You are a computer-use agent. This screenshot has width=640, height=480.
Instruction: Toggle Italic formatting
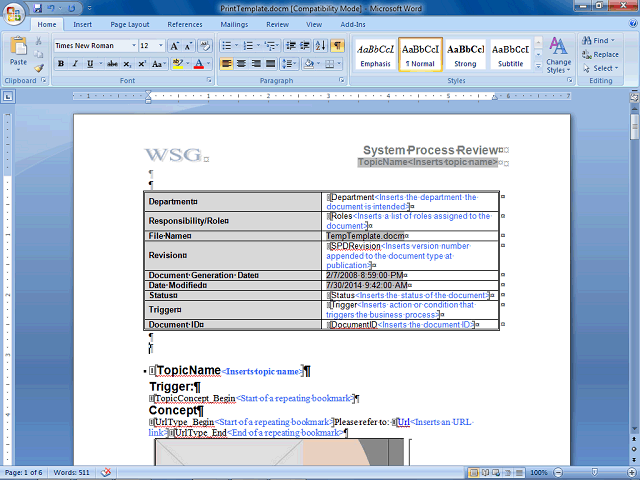[75, 64]
